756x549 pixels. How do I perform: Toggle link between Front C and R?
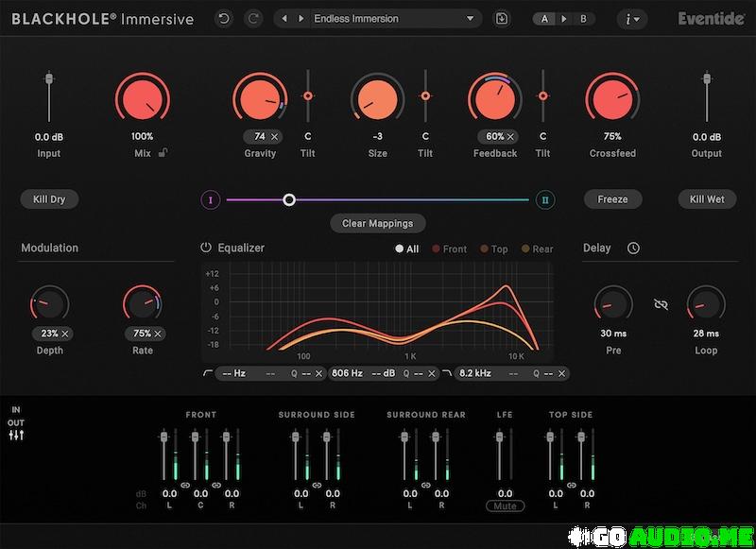(216, 485)
